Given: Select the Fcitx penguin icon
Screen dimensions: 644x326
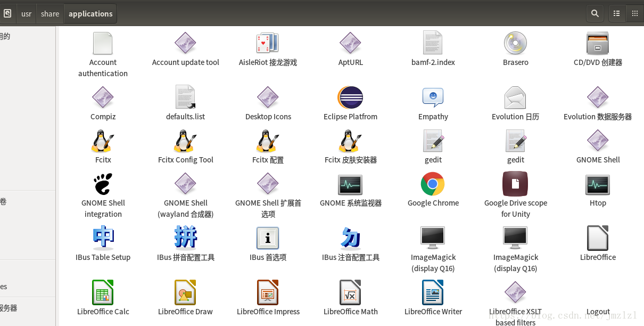Looking at the screenshot, I should pos(103,141).
